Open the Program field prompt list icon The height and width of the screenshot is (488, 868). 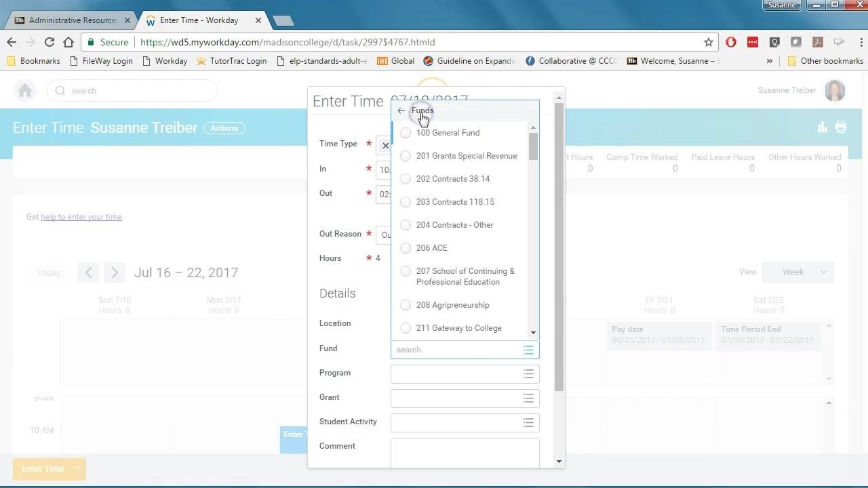[x=528, y=374]
